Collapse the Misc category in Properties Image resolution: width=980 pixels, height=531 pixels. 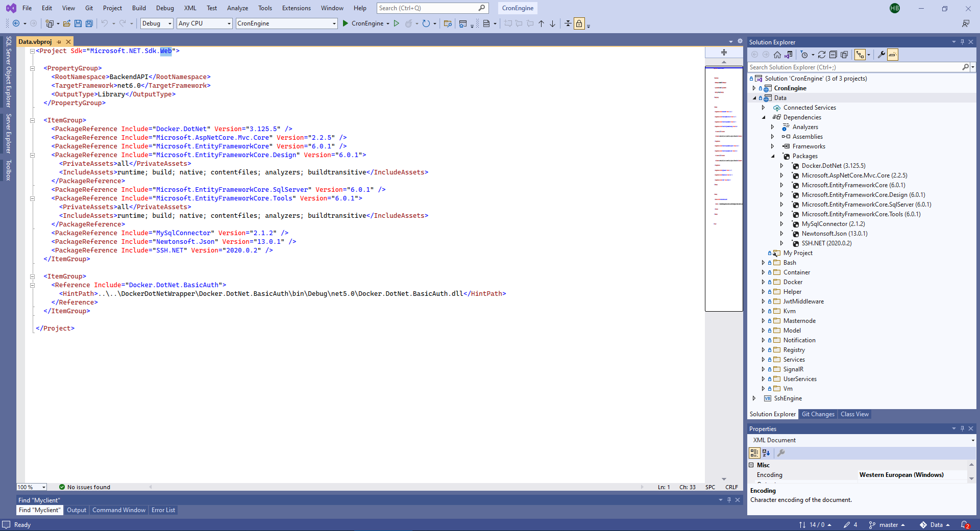click(751, 465)
